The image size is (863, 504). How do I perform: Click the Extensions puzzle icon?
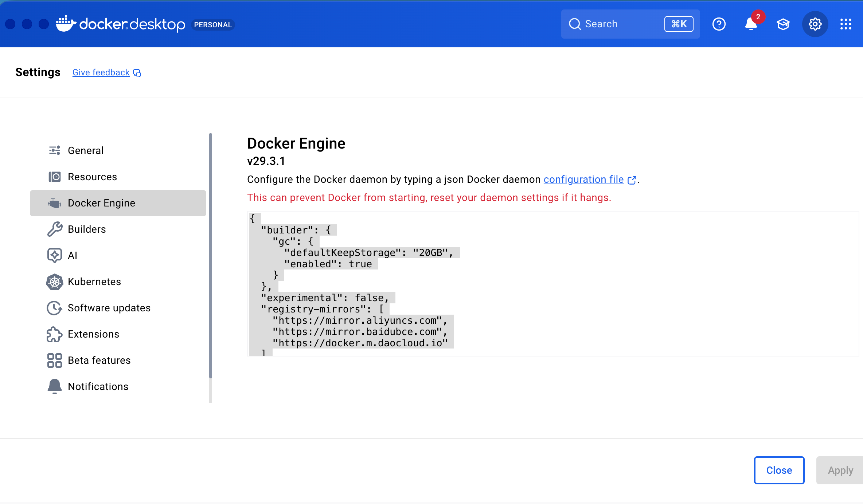coord(55,334)
